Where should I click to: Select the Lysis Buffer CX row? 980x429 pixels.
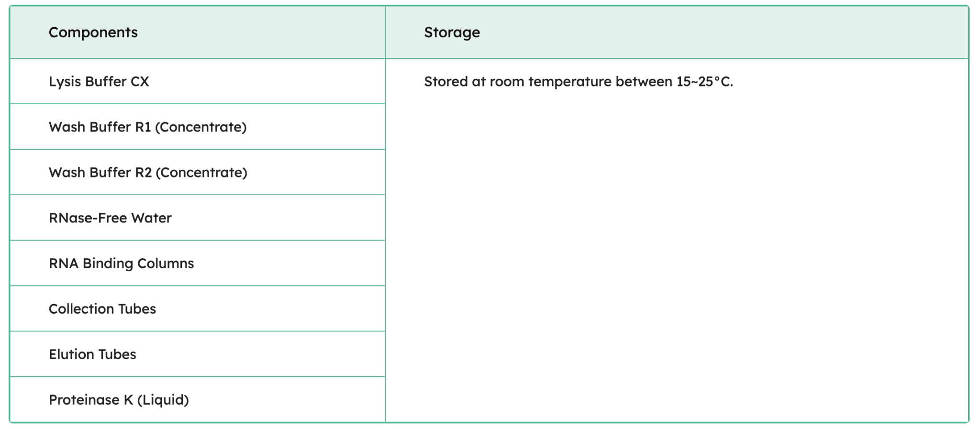click(99, 82)
